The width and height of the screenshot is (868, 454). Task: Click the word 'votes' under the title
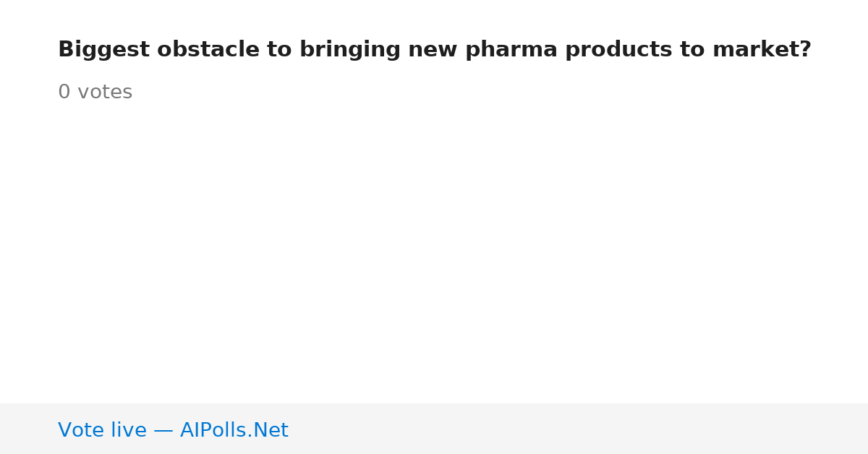click(x=105, y=93)
